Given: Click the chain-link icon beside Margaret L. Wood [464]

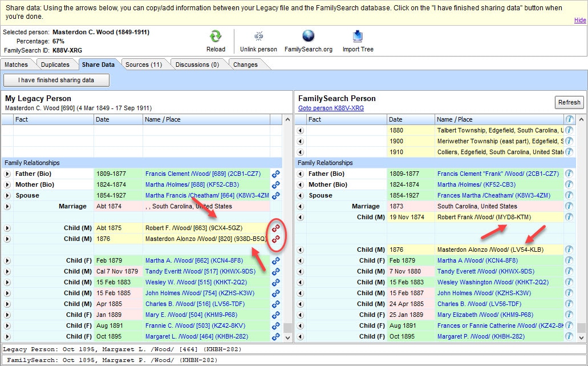Looking at the screenshot, I should point(275,337).
